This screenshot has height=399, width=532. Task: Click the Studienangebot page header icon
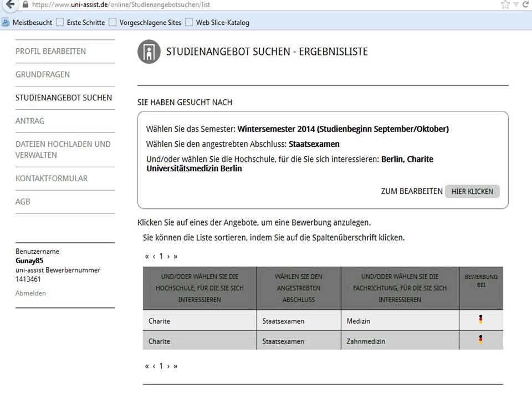(149, 52)
